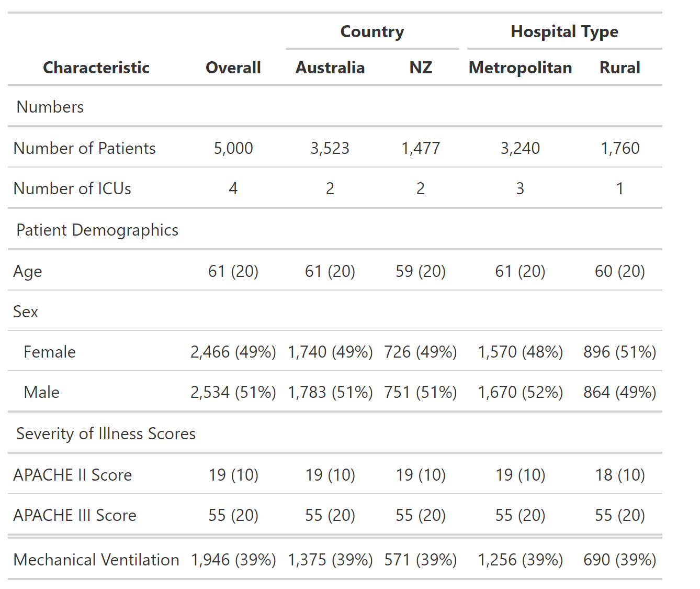Click the overall patients value 5,000

pos(233,148)
